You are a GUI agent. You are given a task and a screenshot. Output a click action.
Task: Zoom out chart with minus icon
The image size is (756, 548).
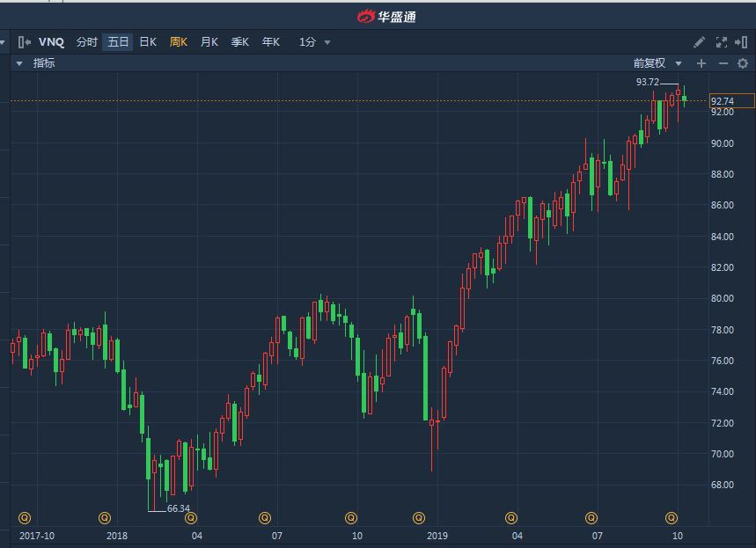[x=723, y=63]
